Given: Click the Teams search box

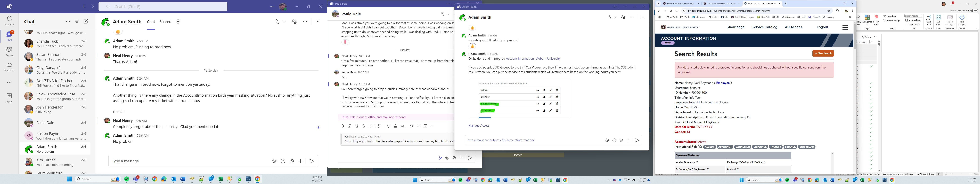Looking at the screenshot, I should 163,6.
